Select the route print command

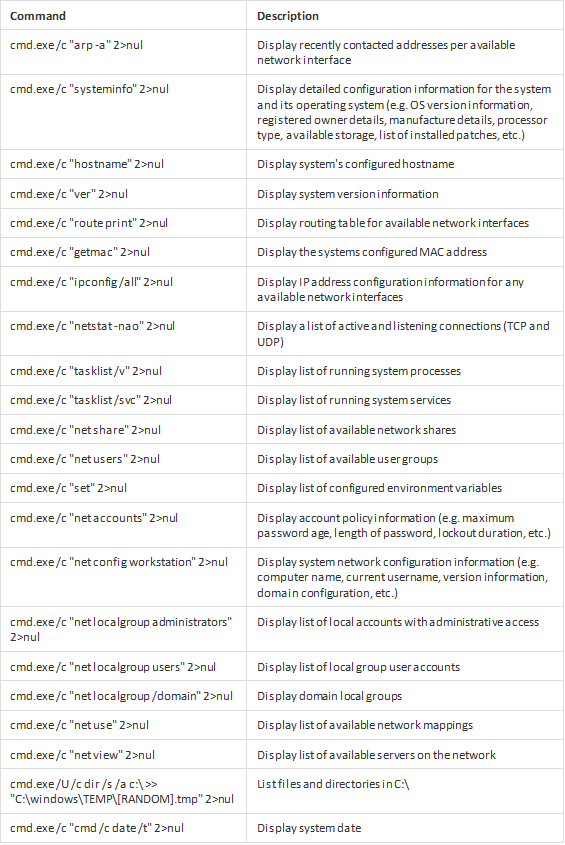pyautogui.click(x=89, y=223)
